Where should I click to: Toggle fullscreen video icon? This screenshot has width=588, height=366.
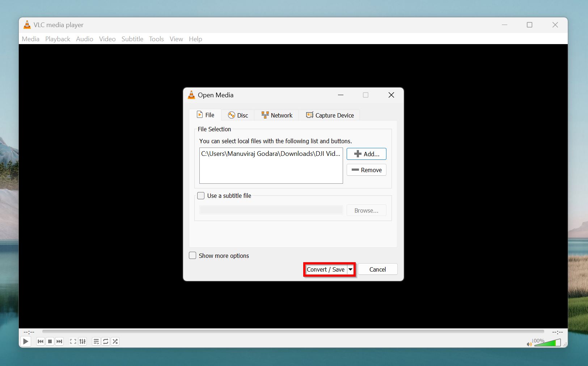point(73,341)
